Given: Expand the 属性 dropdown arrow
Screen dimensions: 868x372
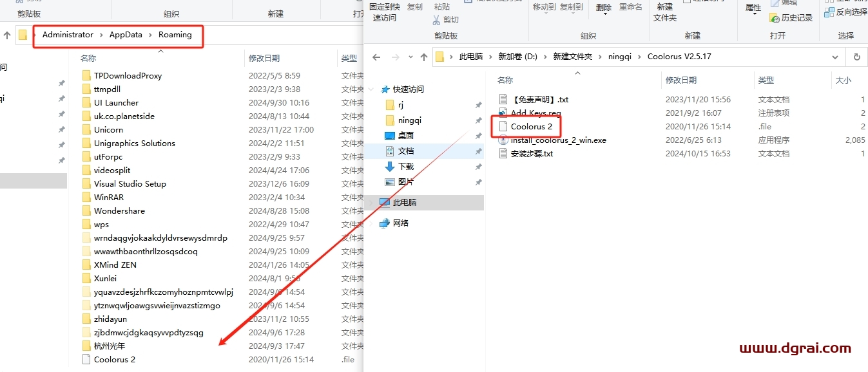Looking at the screenshot, I should (753, 15).
